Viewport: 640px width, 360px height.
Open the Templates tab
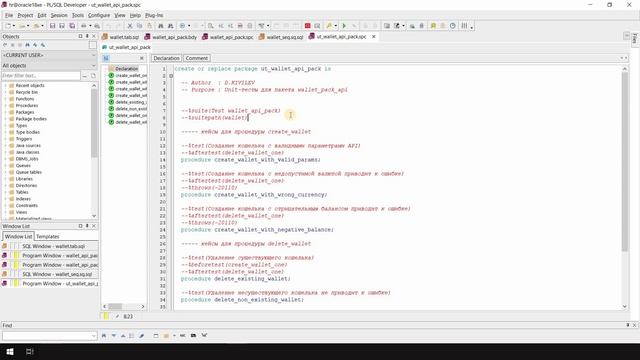click(47, 236)
